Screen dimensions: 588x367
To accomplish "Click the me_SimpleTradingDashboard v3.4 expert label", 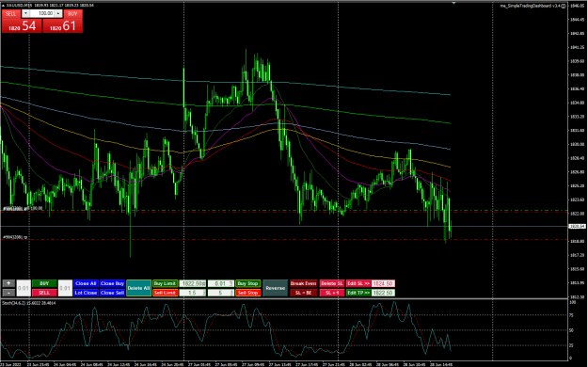I will (x=532, y=6).
